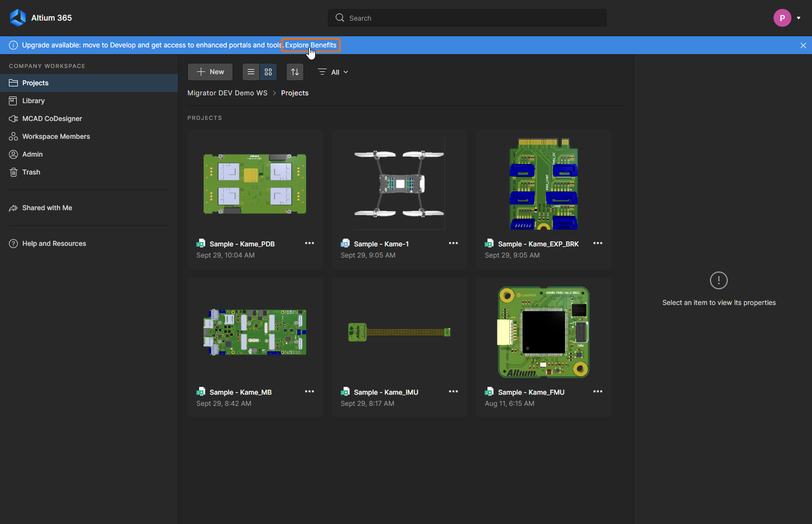This screenshot has width=812, height=524.
Task: Open more options for Sample - Kame_PDB
Action: point(310,244)
